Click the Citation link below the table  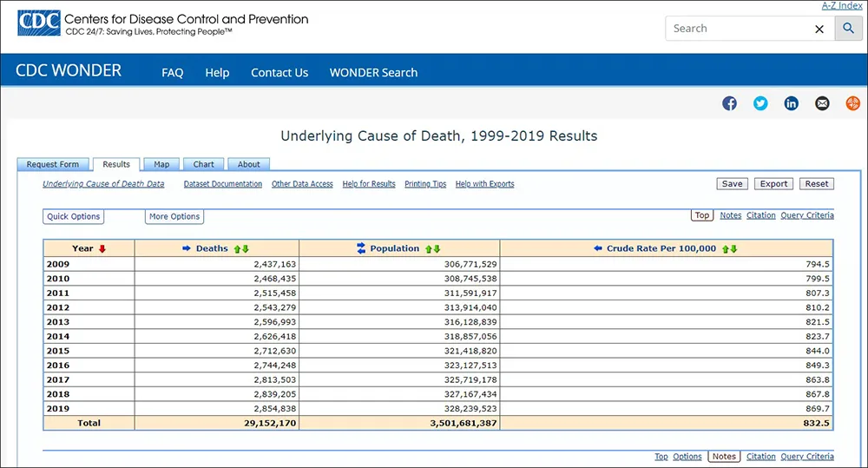[760, 457]
